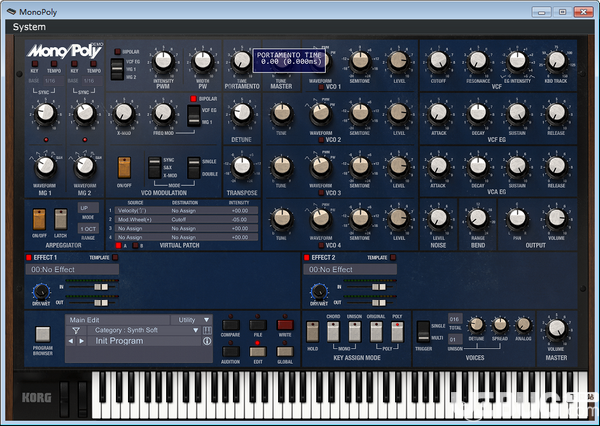600x426 pixels.
Task: Toggle the Effect 2 enable LED
Action: [307, 258]
